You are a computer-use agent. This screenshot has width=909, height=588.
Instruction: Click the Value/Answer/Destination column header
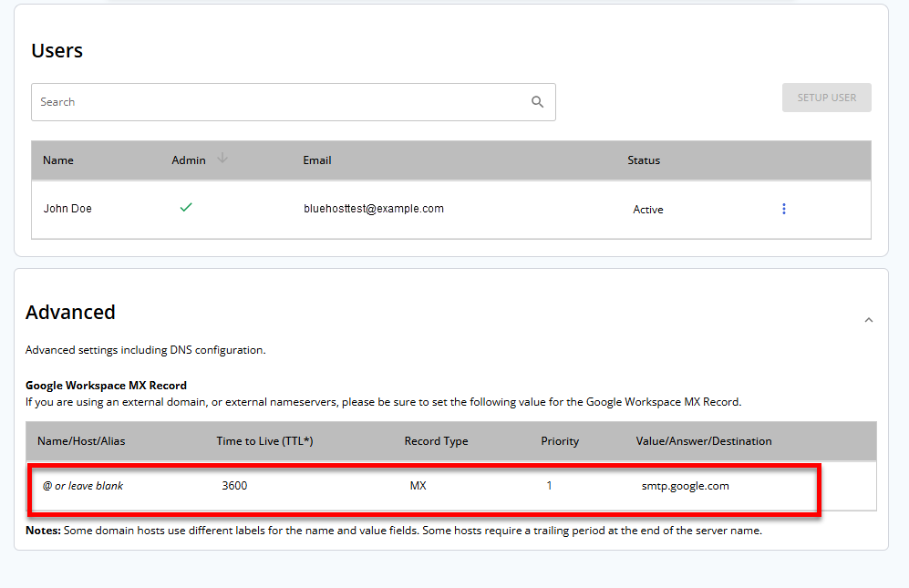pos(704,440)
